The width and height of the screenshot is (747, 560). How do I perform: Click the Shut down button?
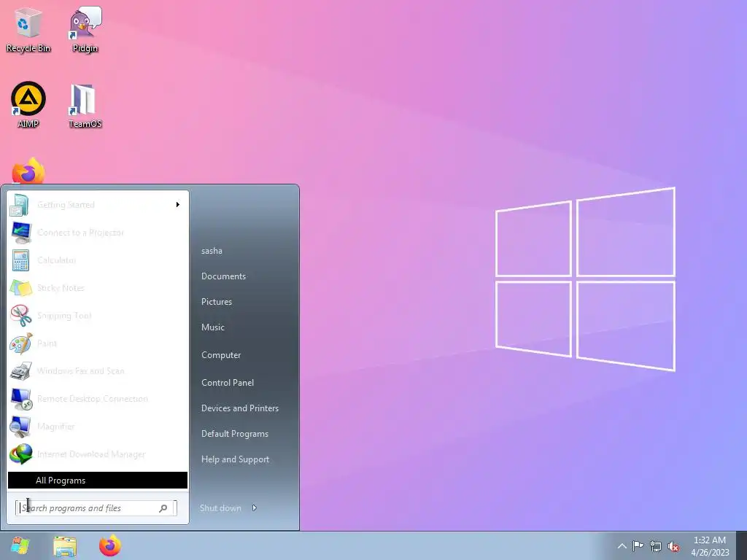(220, 508)
